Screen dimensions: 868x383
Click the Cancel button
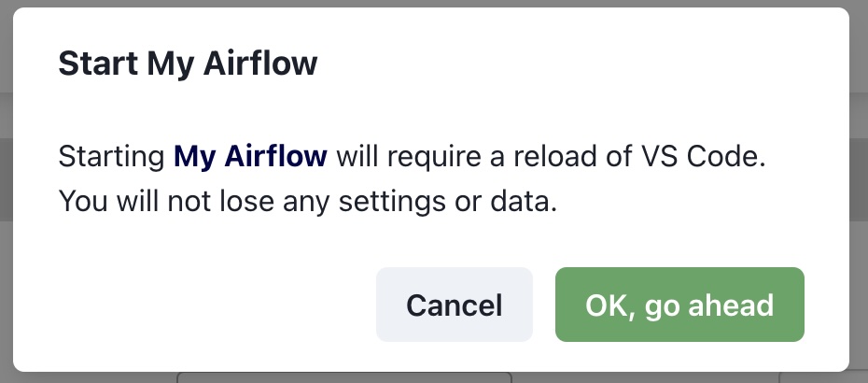click(x=454, y=305)
